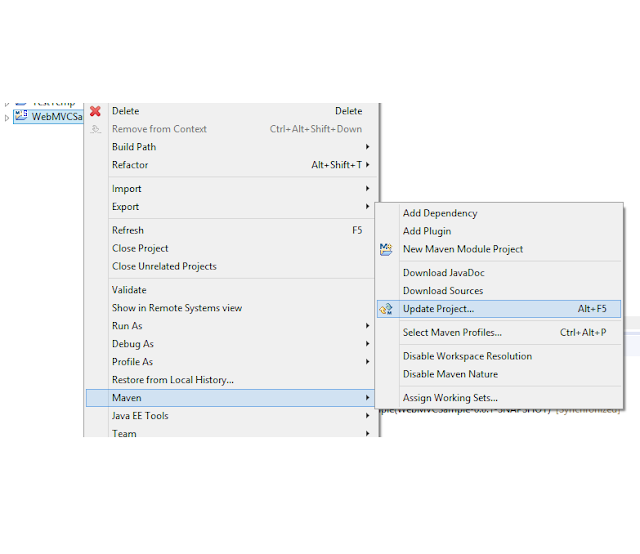The image size is (640, 554).
Task: Click the red X Delete icon
Action: (95, 111)
